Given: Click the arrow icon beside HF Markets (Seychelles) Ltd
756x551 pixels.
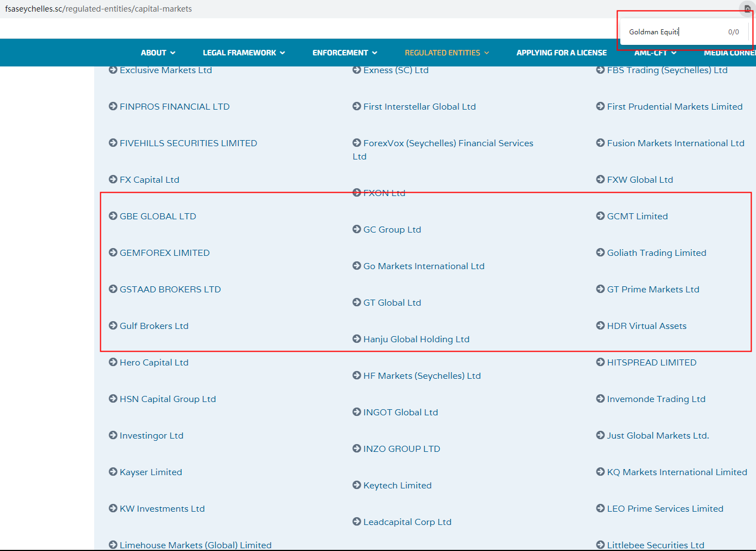Looking at the screenshot, I should click(357, 375).
